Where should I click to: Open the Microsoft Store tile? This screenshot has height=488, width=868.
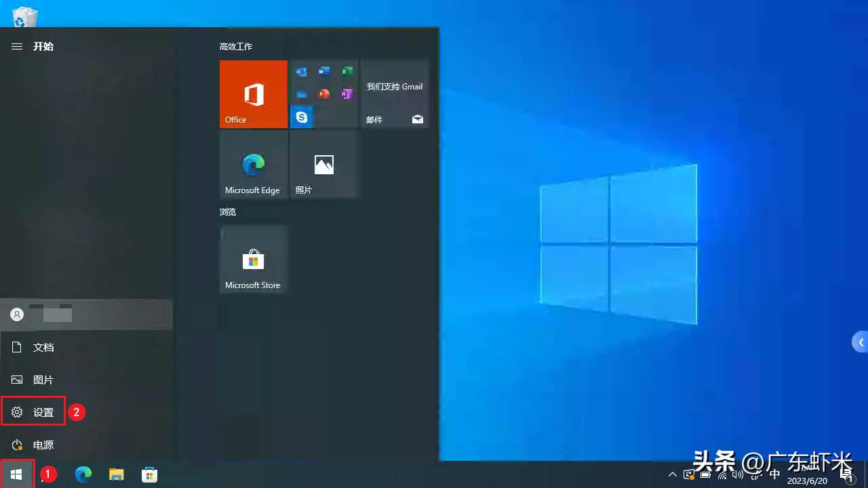pyautogui.click(x=254, y=260)
